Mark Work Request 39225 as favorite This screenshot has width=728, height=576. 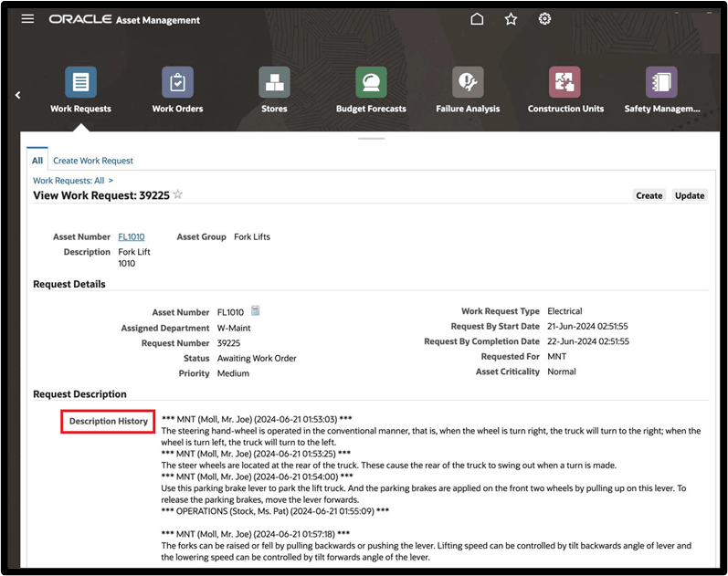pyautogui.click(x=178, y=194)
